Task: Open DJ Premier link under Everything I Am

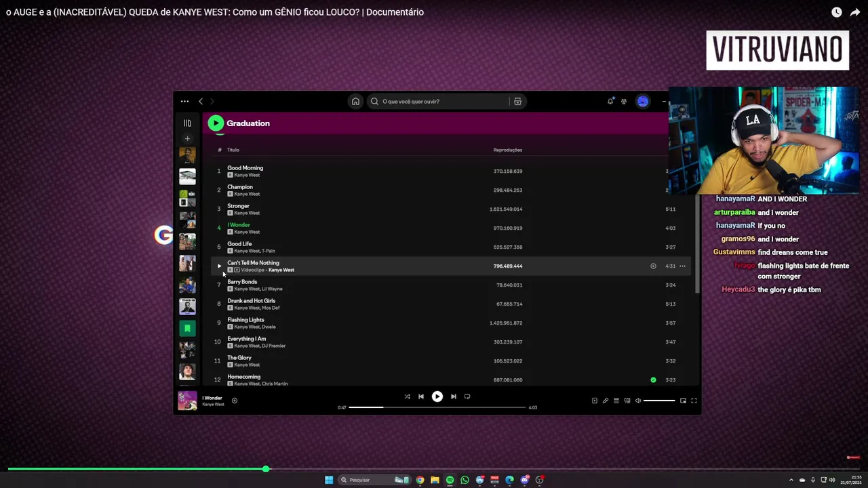Action: [274, 346]
